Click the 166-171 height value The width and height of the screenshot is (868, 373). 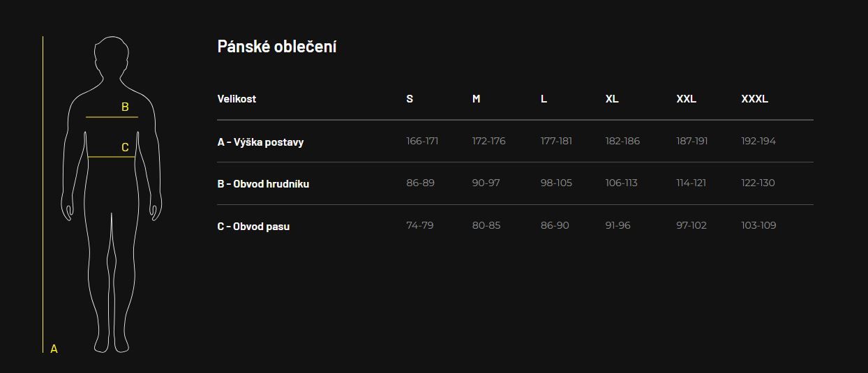click(x=422, y=141)
